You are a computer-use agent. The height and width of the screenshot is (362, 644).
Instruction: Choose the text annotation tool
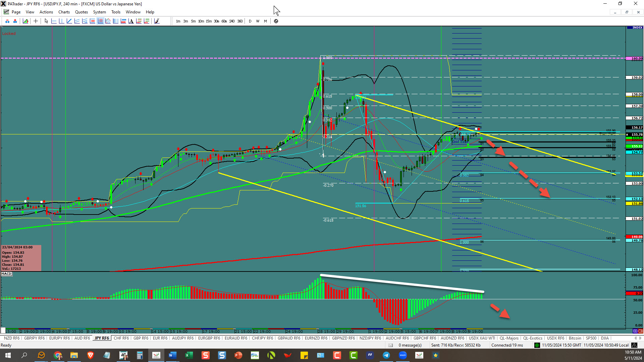coord(131,21)
